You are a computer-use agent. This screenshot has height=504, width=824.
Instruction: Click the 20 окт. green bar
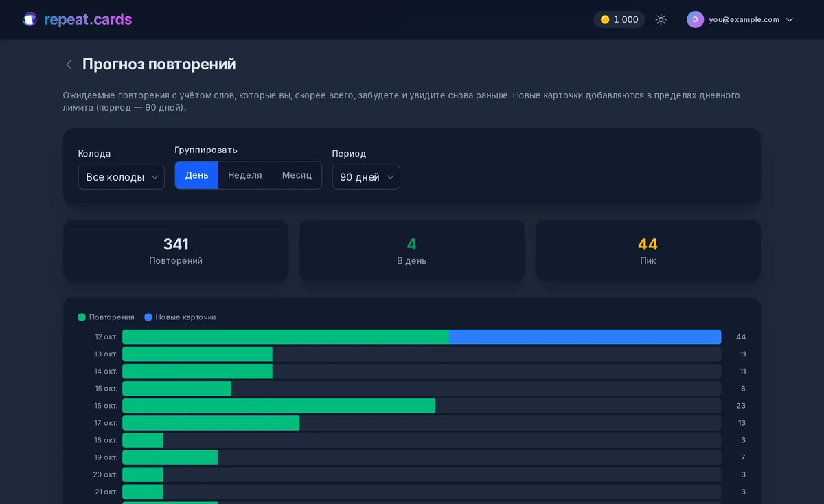pos(143,474)
